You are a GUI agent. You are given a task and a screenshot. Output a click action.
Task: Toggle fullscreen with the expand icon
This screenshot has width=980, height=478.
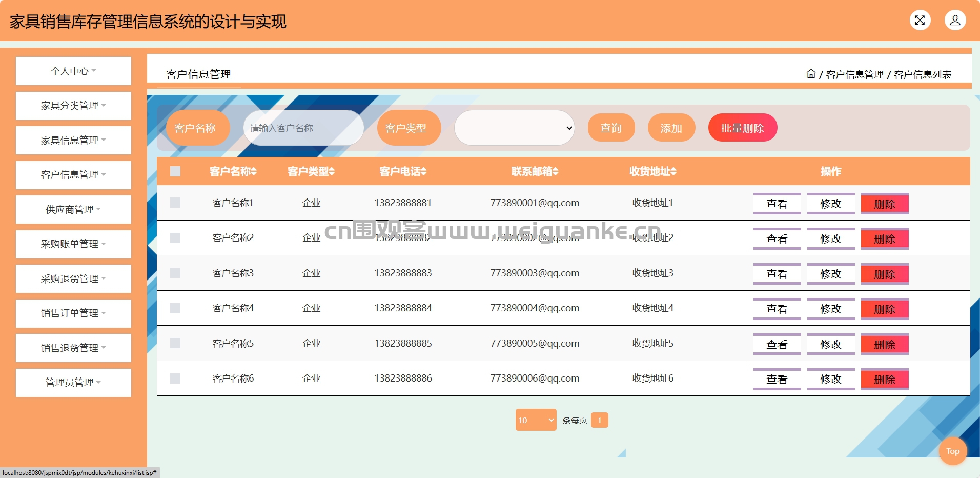click(920, 20)
